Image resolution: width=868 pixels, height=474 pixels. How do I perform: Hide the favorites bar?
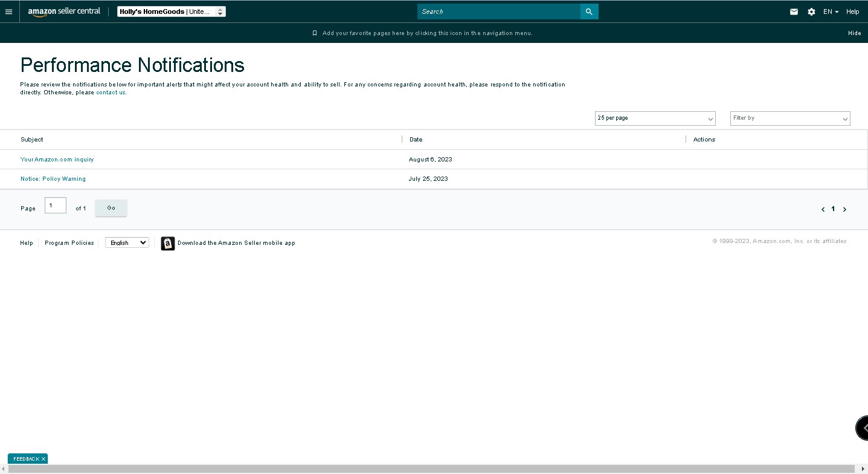(854, 33)
